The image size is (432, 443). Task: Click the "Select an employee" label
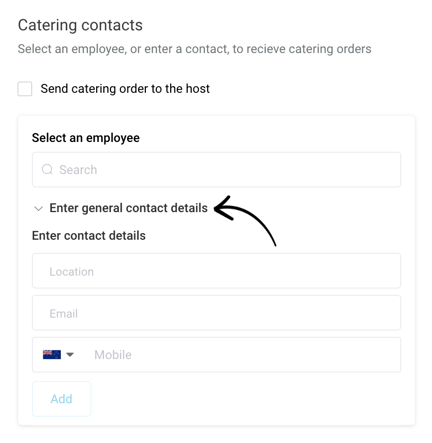(x=86, y=138)
